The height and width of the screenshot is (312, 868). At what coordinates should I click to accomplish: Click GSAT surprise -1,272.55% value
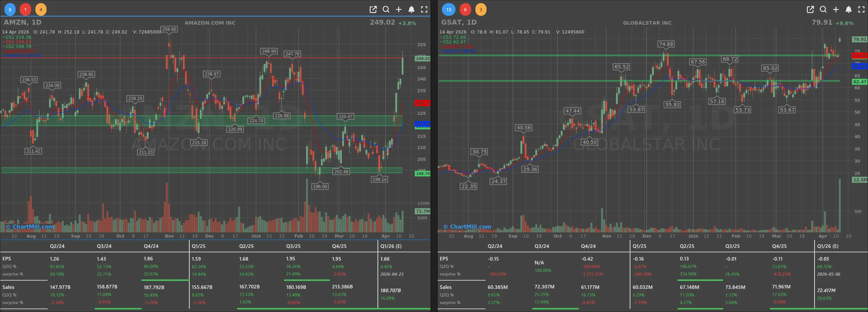pos(592,274)
